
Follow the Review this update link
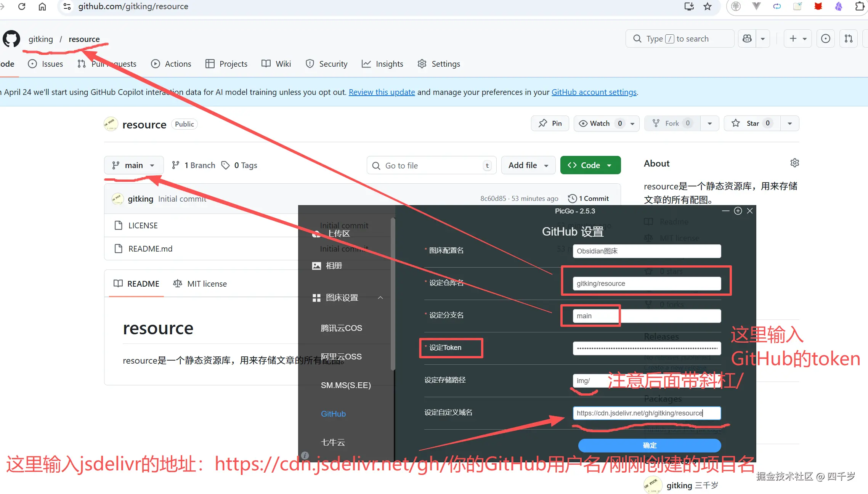[x=382, y=92]
